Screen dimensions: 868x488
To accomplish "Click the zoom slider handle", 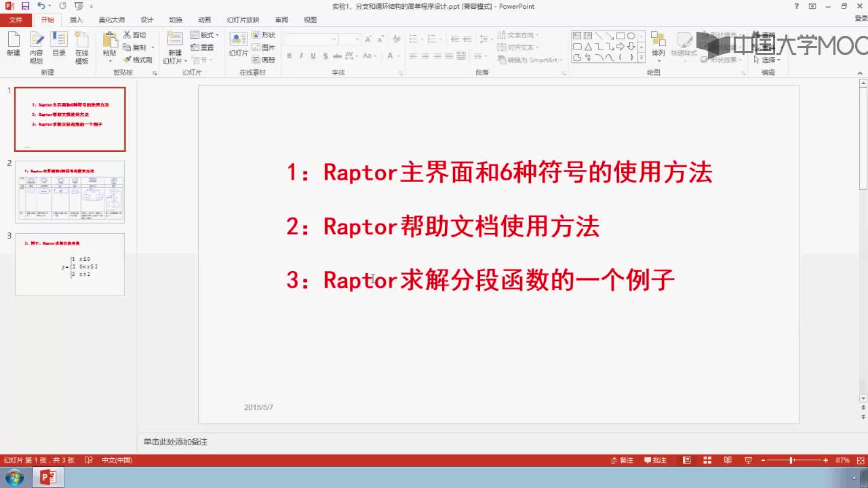I will coord(791,460).
